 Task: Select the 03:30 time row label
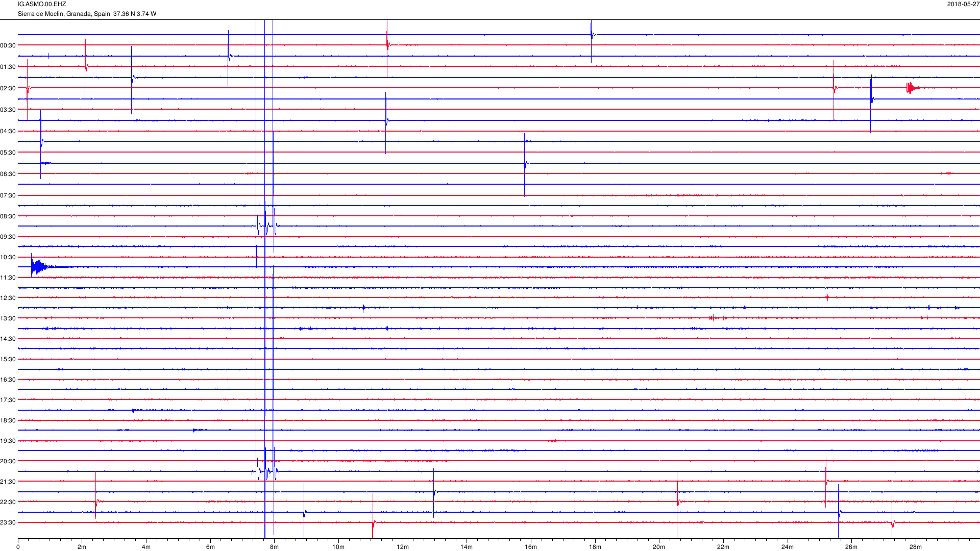[8, 110]
